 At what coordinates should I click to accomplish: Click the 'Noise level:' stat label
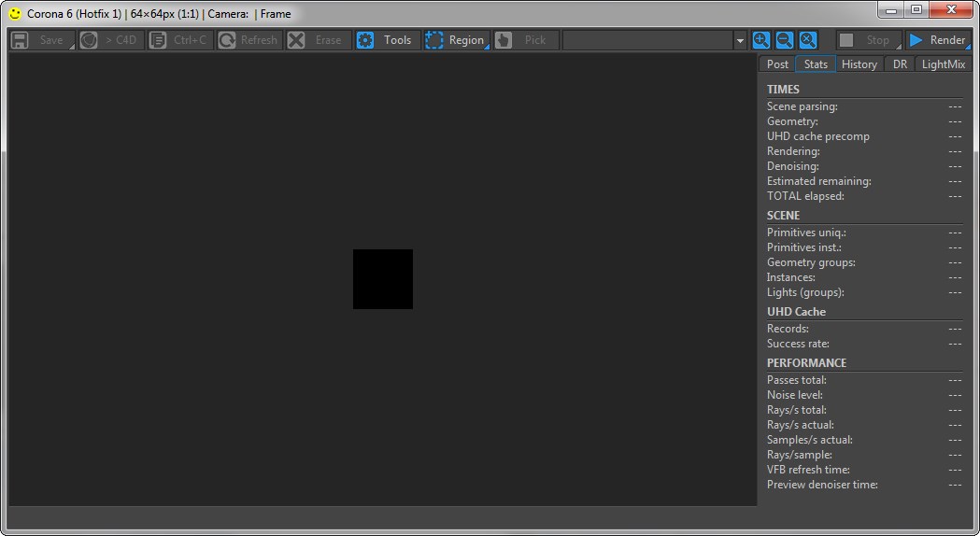point(795,395)
